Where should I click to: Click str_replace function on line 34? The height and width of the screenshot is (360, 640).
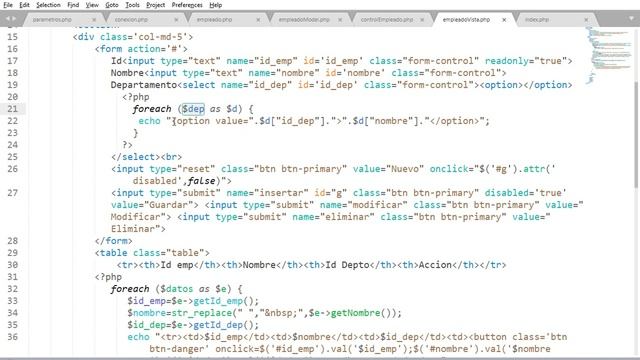tap(202, 313)
